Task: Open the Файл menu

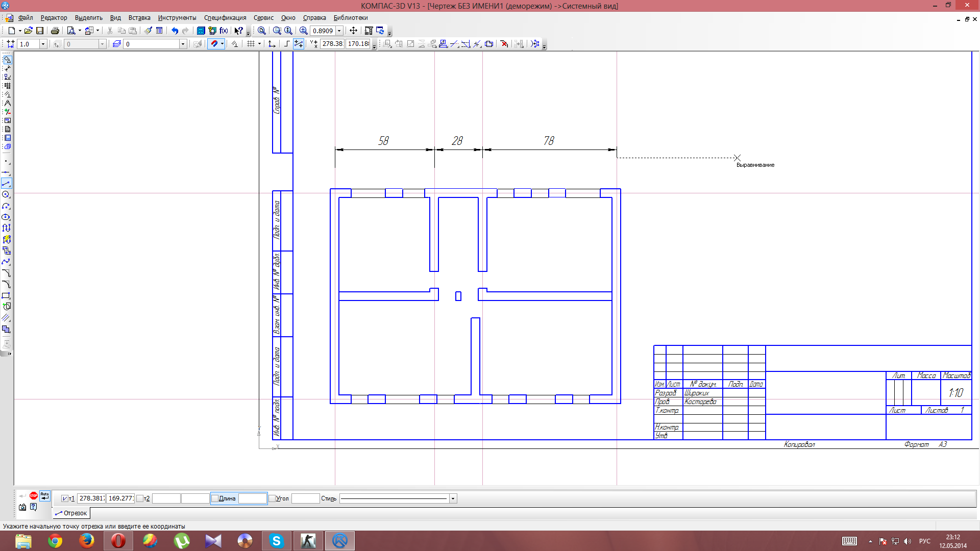Action: (x=26, y=18)
